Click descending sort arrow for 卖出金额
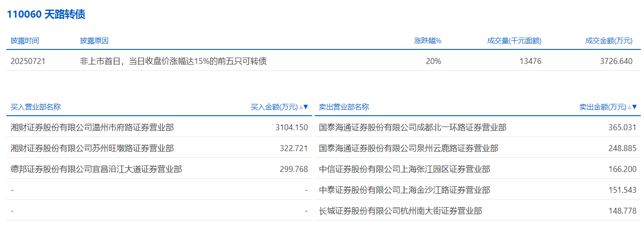Viewport: 644px width, 225px height. coord(634,108)
